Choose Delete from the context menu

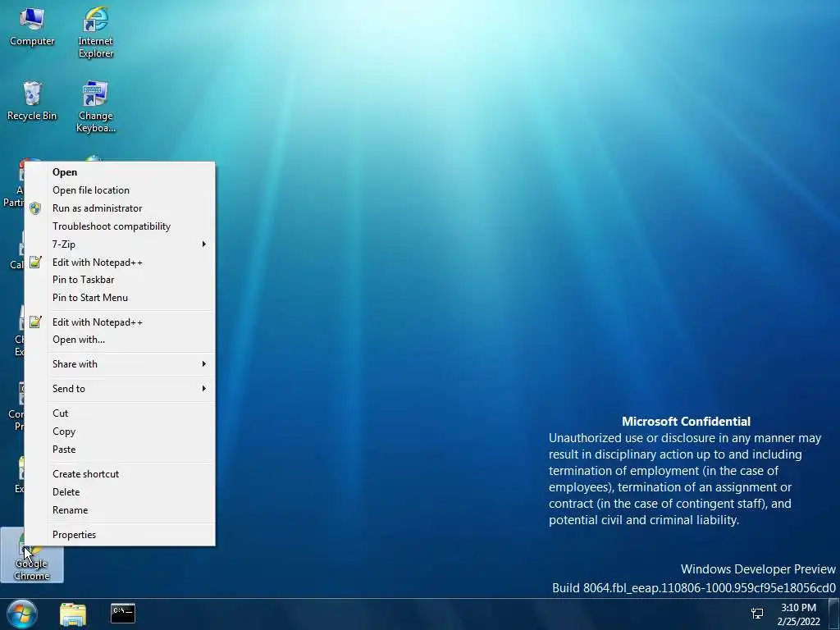point(120,492)
